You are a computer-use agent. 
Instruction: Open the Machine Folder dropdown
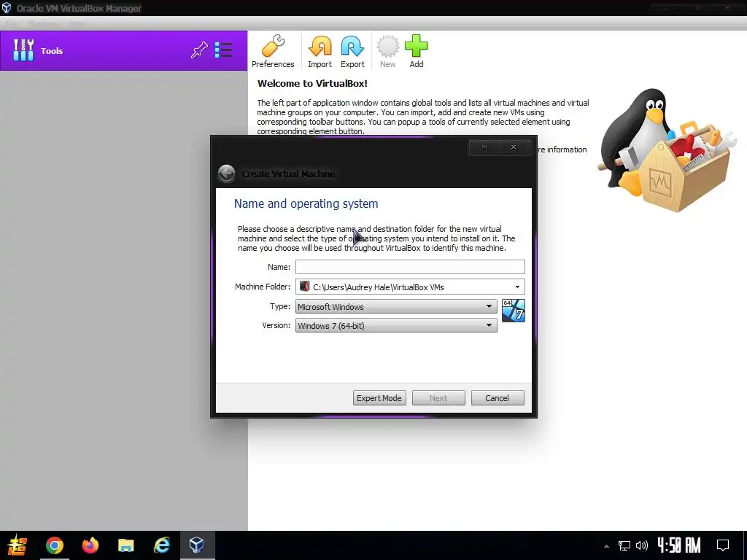(x=410, y=287)
